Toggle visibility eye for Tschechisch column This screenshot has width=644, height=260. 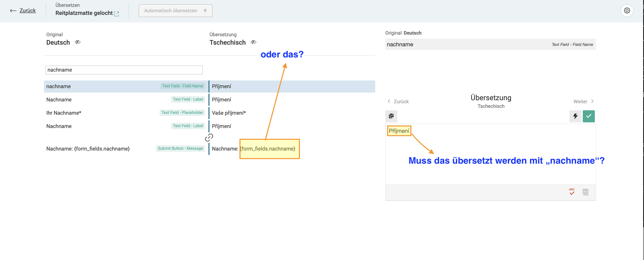(x=253, y=42)
